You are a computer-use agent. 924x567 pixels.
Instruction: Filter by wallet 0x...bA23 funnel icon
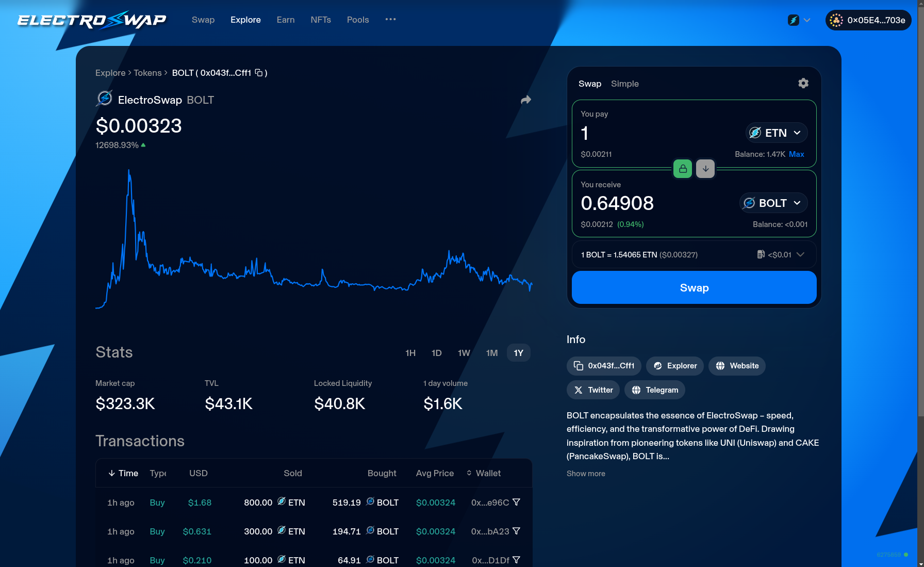516,531
